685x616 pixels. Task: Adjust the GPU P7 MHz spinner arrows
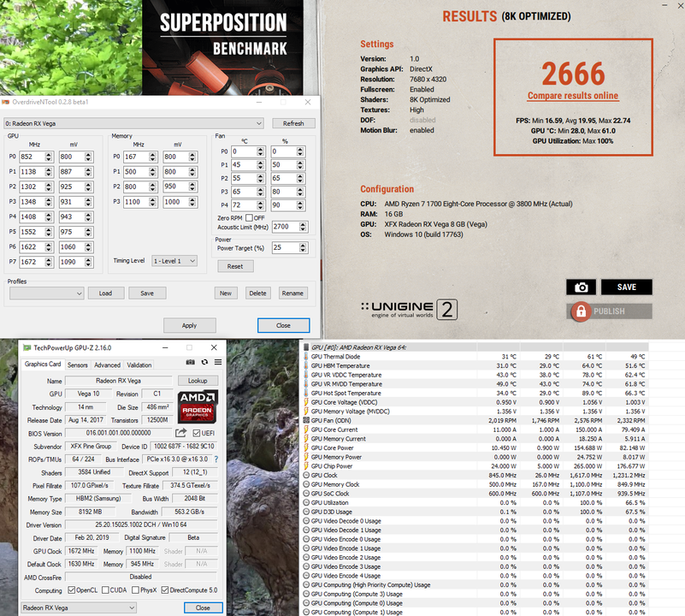[x=49, y=262]
